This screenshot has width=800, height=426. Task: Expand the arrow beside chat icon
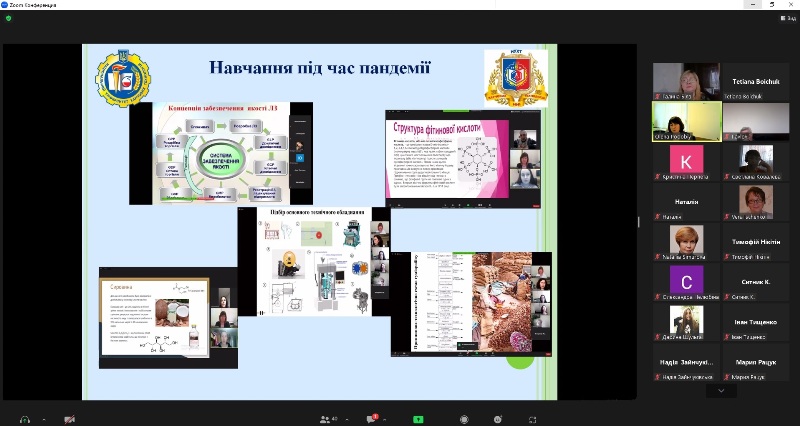(385, 419)
